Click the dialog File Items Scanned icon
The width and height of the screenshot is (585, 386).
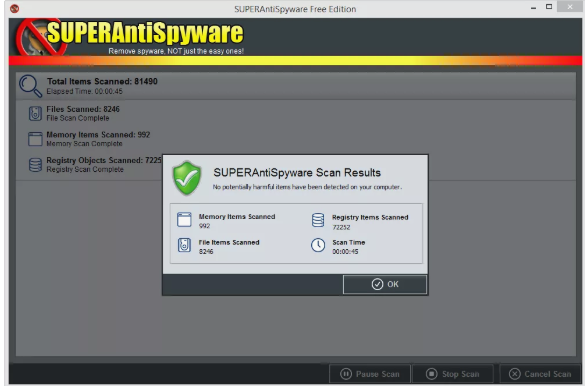click(x=184, y=245)
